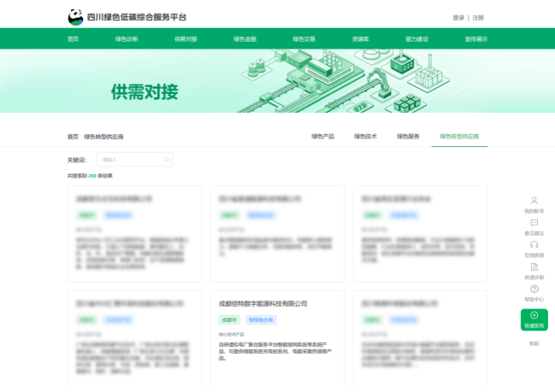
Task: Click the 注册 link
Action: coord(478,18)
